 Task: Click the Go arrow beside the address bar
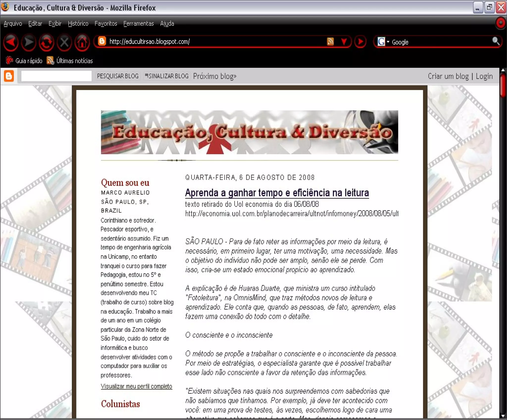pos(360,42)
